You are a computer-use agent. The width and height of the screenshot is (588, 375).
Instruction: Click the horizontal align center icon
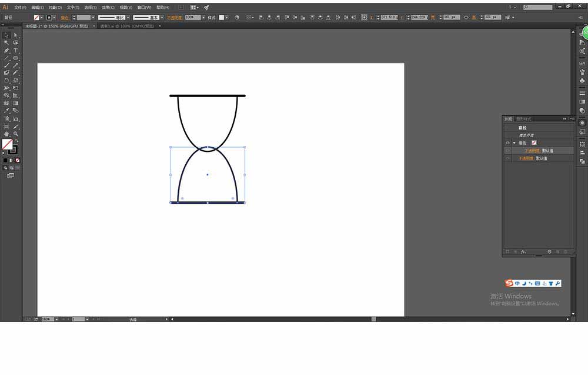[269, 17]
